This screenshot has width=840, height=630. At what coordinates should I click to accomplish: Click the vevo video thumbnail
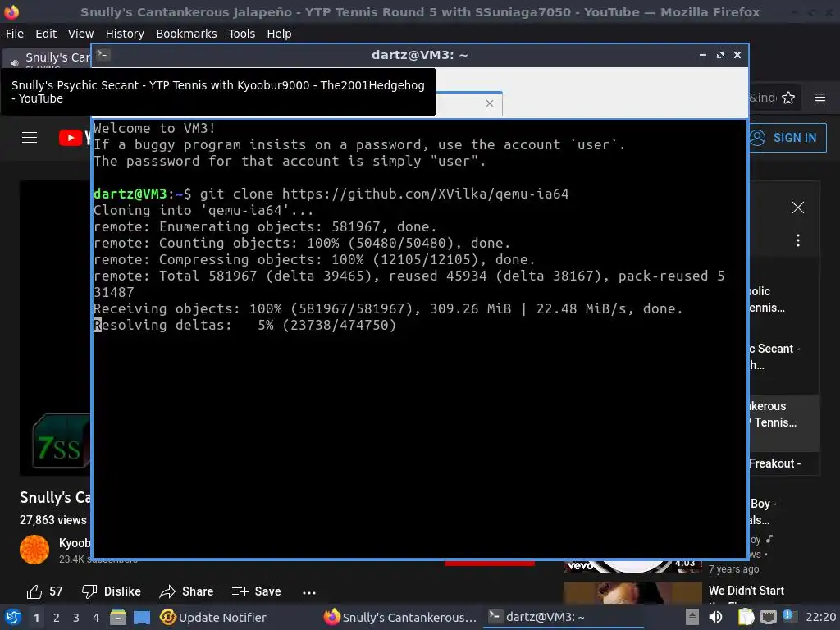pyautogui.click(x=632, y=566)
